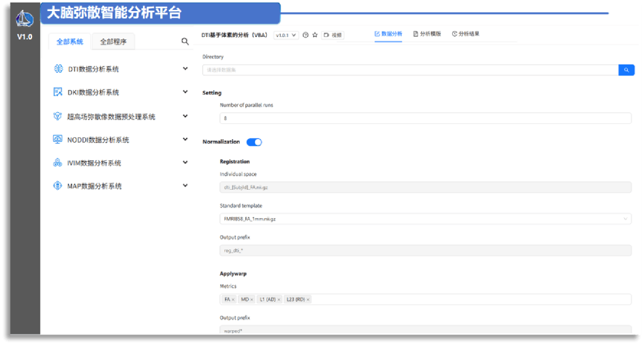Open the 分析模版 tab
This screenshot has width=644, height=345.
pyautogui.click(x=427, y=34)
